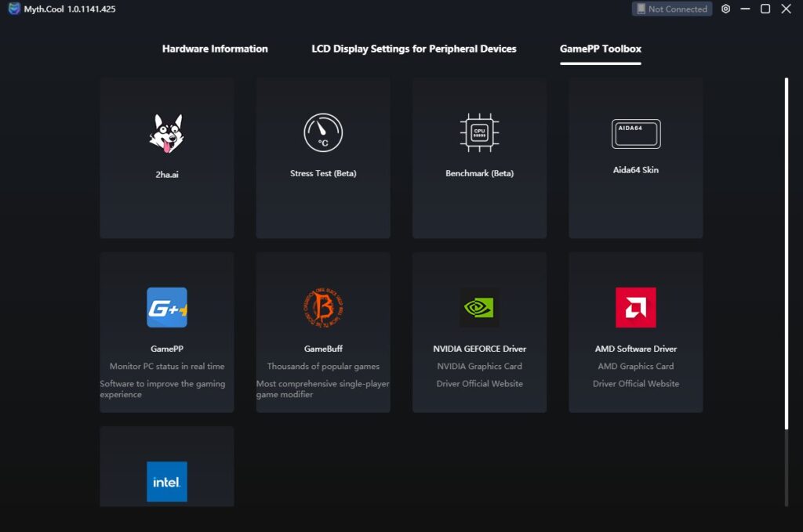Launch the GamePP G+ icon
Viewport: 803px width, 532px height.
[x=167, y=307]
